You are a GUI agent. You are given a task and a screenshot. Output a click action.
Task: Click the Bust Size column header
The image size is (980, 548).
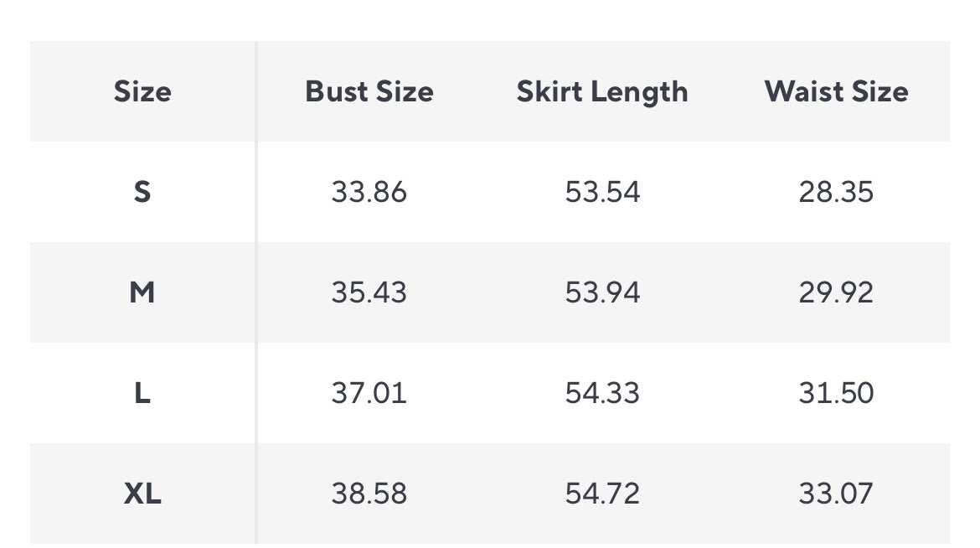tap(369, 91)
